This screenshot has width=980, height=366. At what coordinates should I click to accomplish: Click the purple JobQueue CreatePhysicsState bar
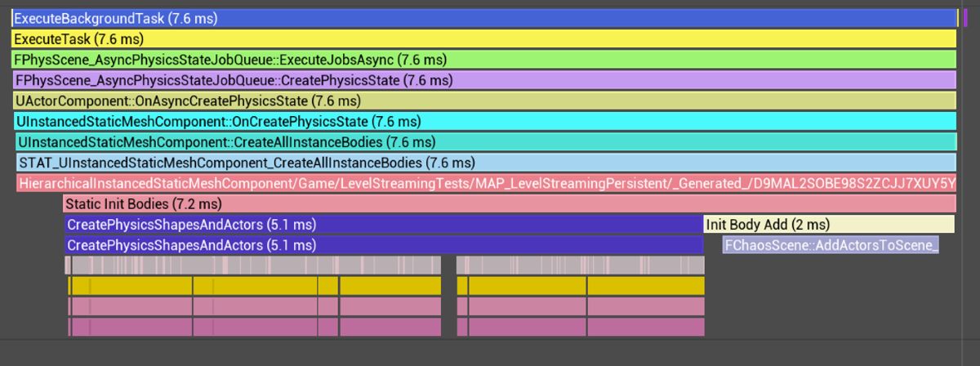coord(483,80)
